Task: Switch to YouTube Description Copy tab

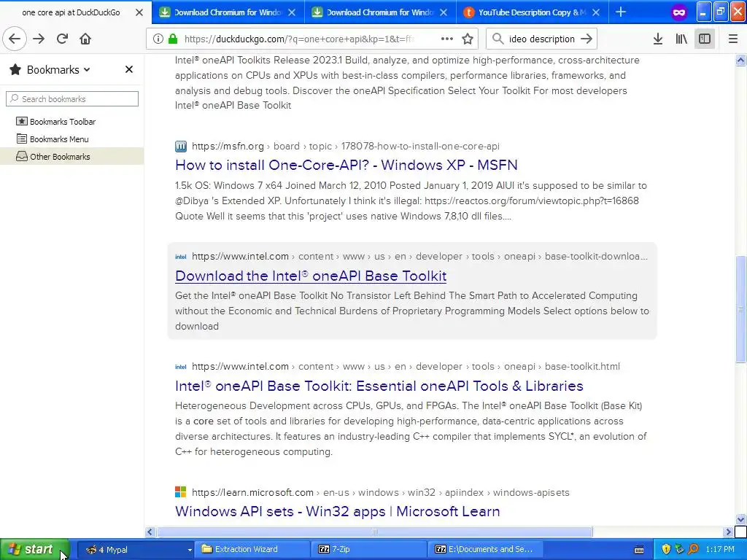Action: (532, 12)
